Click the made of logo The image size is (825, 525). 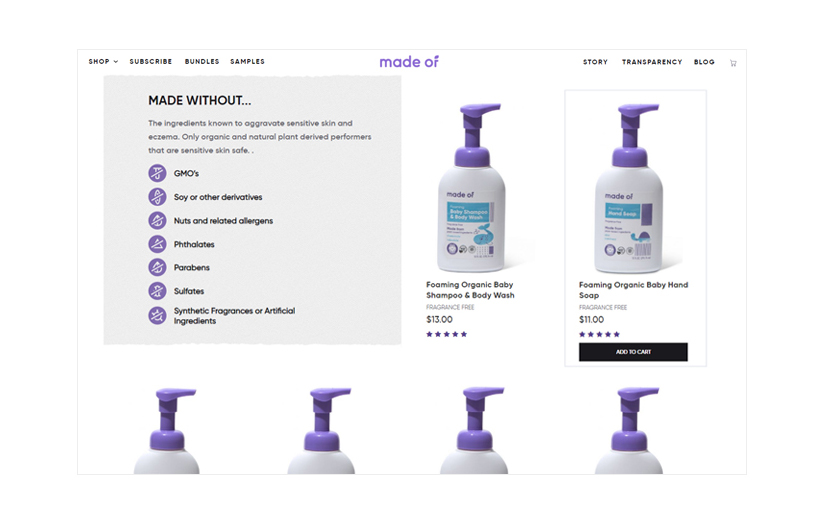tap(409, 62)
